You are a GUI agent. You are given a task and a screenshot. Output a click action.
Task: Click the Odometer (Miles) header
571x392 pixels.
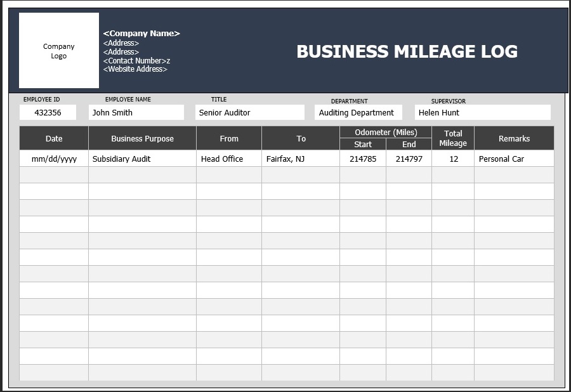click(387, 132)
